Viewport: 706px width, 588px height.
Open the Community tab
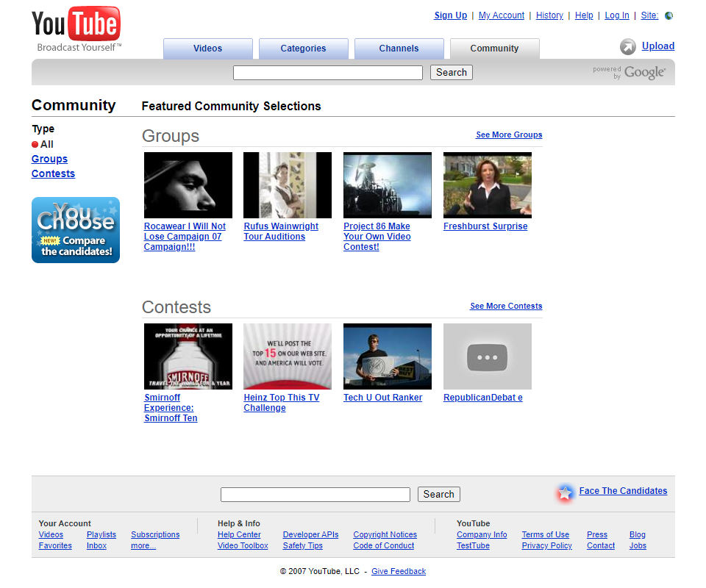click(x=494, y=49)
